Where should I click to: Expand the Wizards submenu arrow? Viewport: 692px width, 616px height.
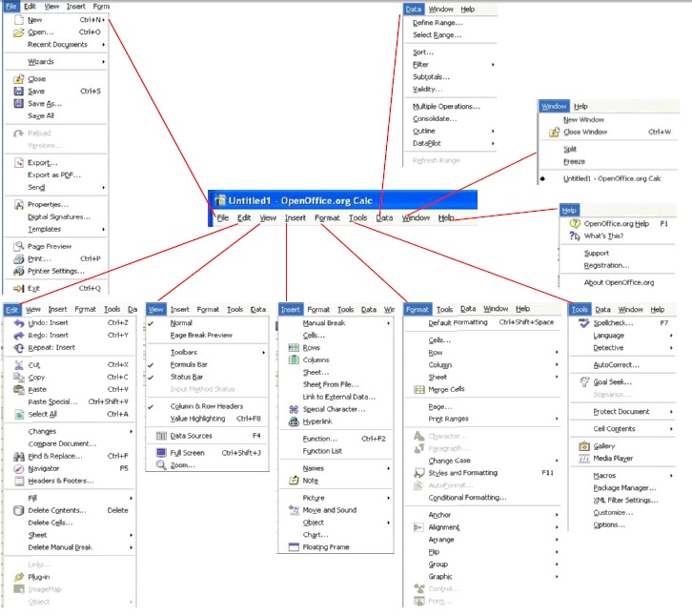point(103,62)
